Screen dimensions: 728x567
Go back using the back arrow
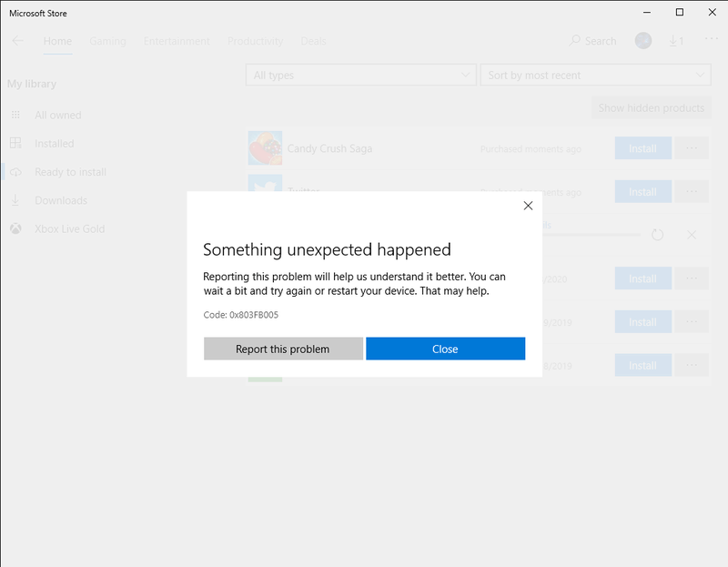(x=17, y=41)
